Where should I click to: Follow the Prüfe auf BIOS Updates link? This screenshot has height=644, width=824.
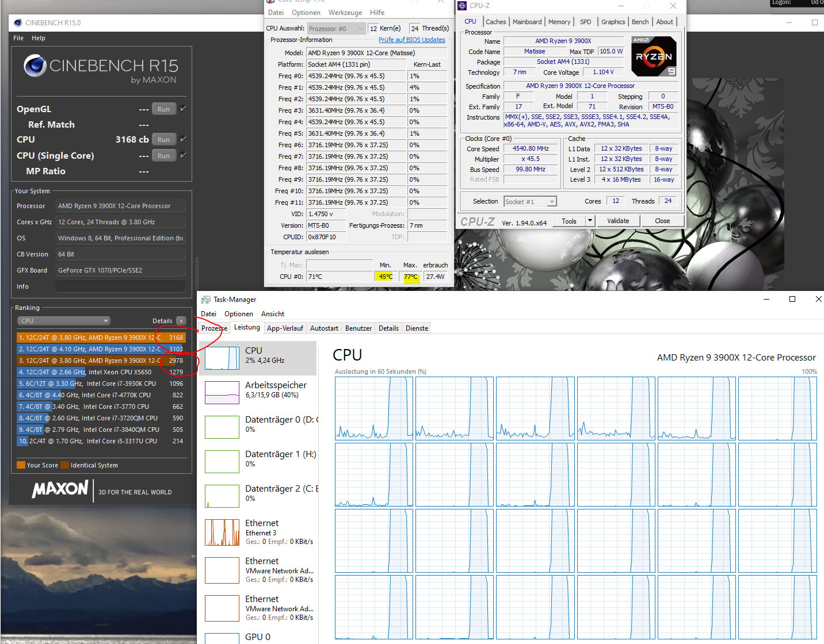pos(411,40)
